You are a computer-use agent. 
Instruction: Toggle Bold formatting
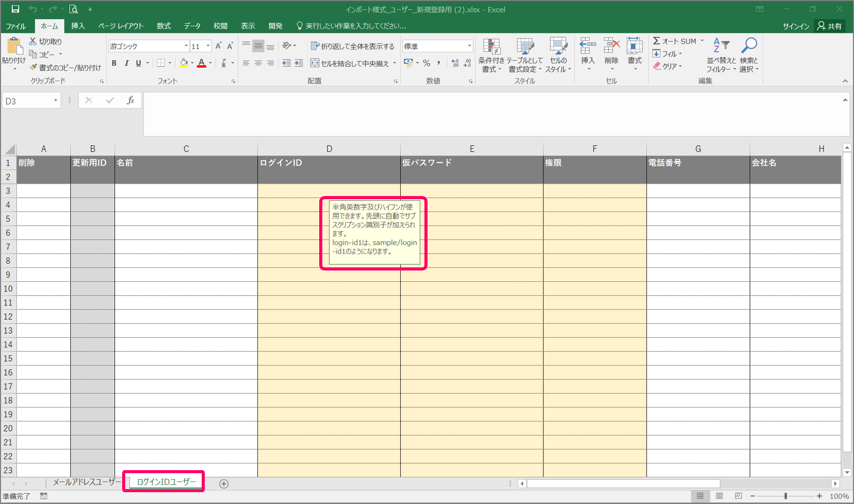click(x=114, y=63)
